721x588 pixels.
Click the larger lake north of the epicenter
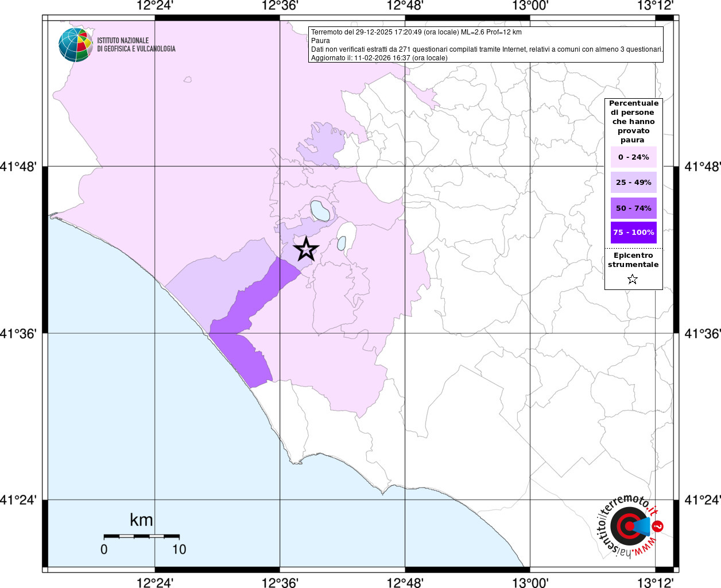[320, 210]
